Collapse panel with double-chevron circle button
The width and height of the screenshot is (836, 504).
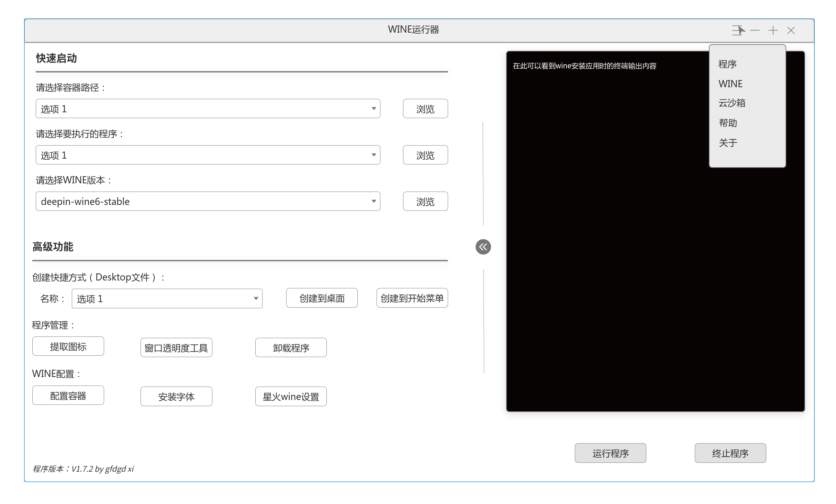coord(483,247)
